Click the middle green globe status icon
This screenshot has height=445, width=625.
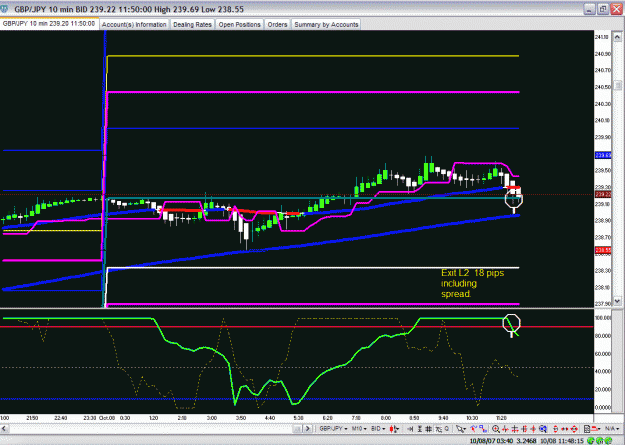(x=600, y=441)
